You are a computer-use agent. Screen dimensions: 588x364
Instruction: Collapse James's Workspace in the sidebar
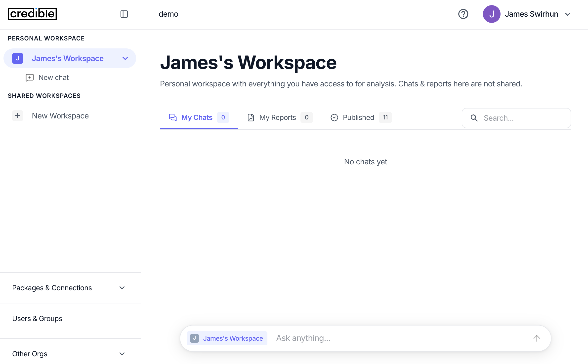125,58
